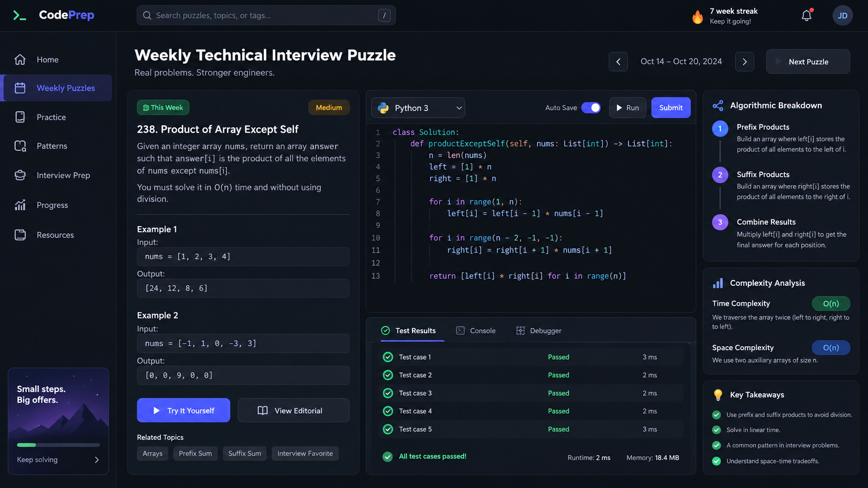Click the Algorithmic Breakdown share-nodes icon
Screen dimensions: 868x488
[x=718, y=106]
